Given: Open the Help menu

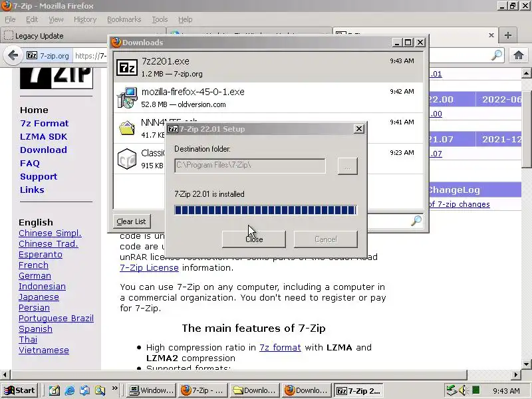Looking at the screenshot, I should pos(186,19).
